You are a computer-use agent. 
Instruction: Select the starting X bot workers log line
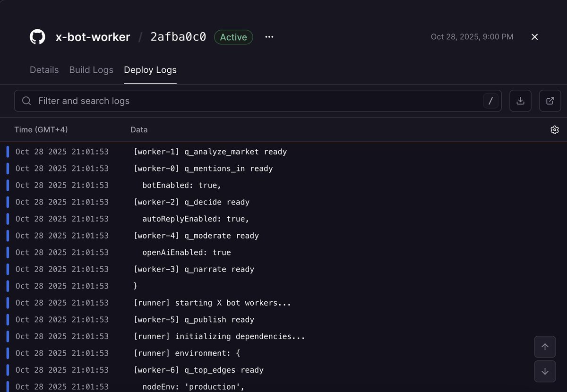(283, 303)
